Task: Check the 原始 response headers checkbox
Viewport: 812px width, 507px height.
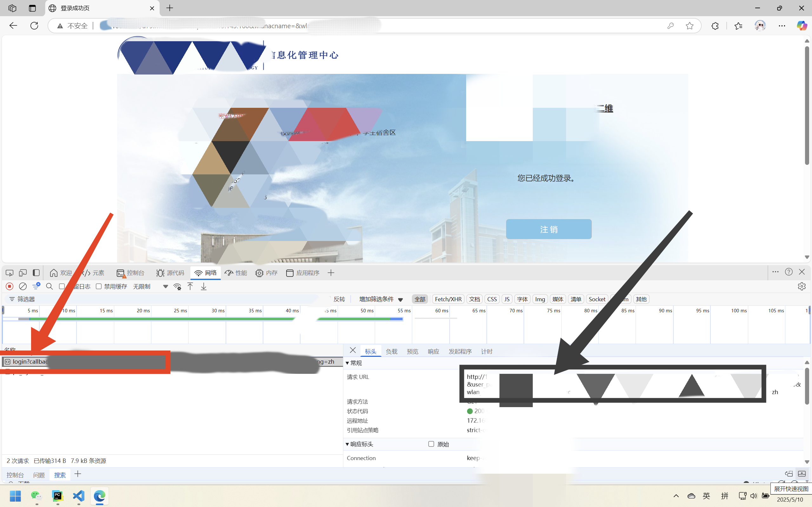Action: pos(431,444)
